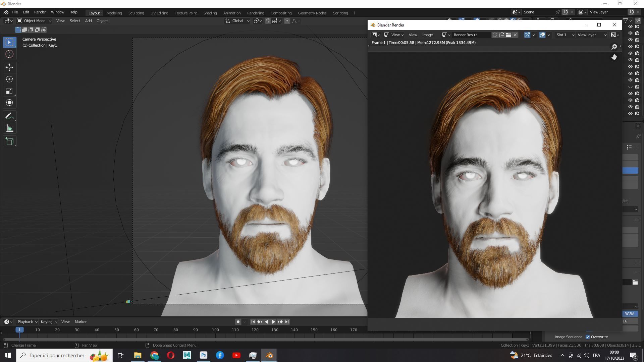
Task: Activate the Scale tool
Action: click(x=9, y=91)
